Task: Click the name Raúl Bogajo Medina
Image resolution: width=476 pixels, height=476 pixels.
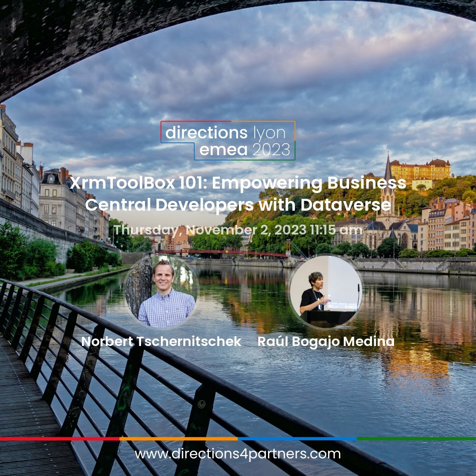Action: tap(326, 342)
